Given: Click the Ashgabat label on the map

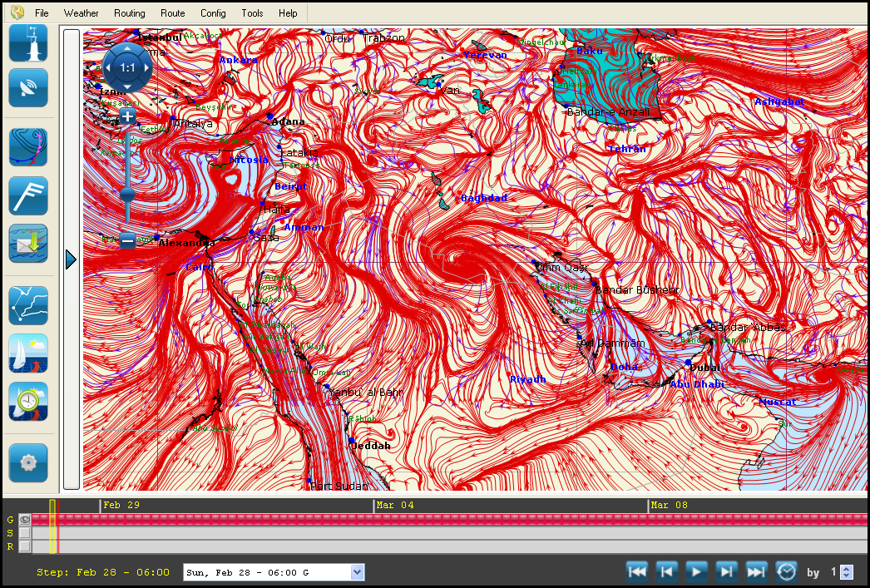Looking at the screenshot, I should (779, 101).
